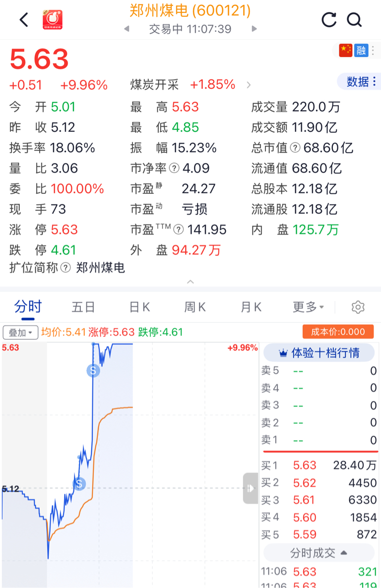Select the 卖5 order row
Viewport: 381px width, 588px height.
click(x=319, y=371)
